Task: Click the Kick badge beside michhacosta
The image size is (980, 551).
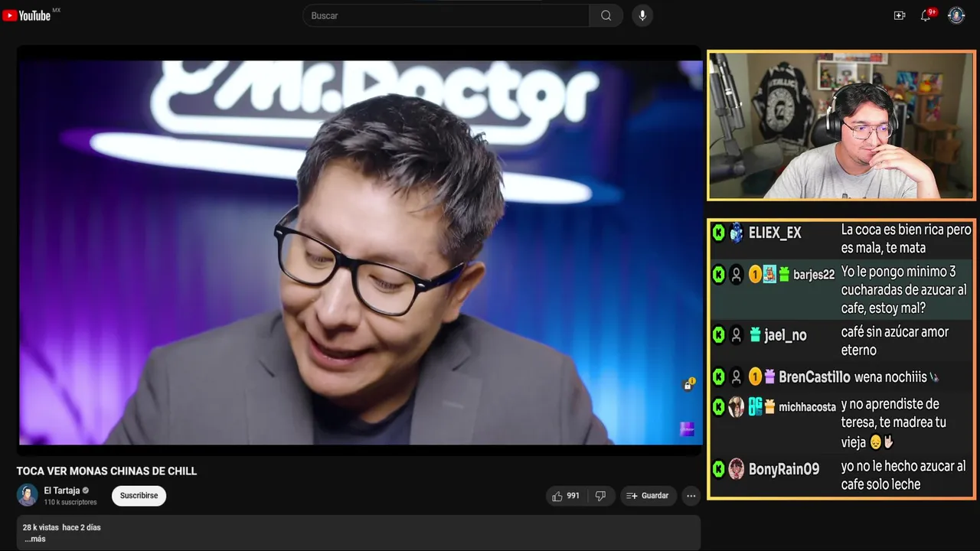Action: click(718, 407)
